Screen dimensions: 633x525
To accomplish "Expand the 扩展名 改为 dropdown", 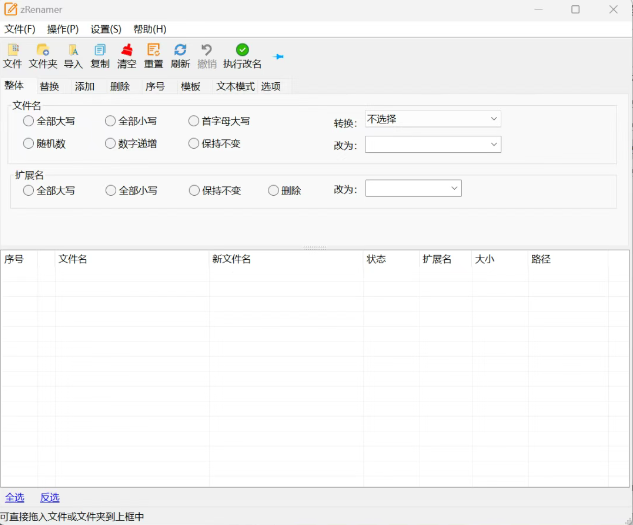I will point(413,188).
